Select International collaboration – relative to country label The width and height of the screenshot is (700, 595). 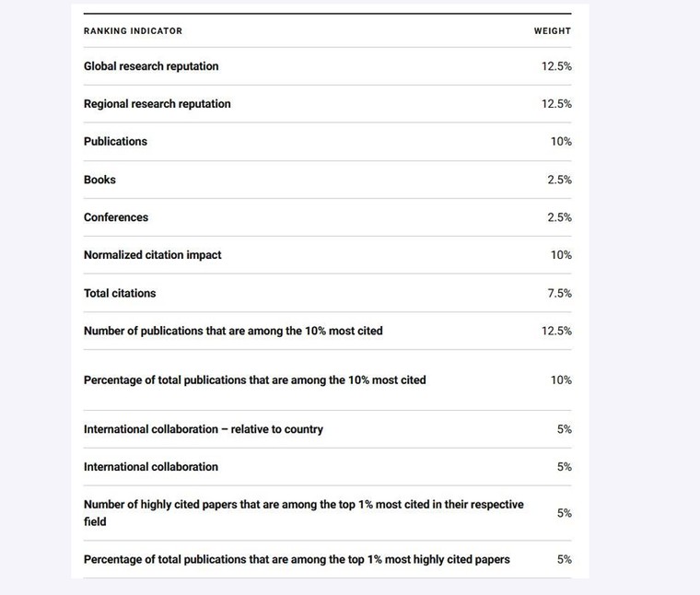point(204,429)
